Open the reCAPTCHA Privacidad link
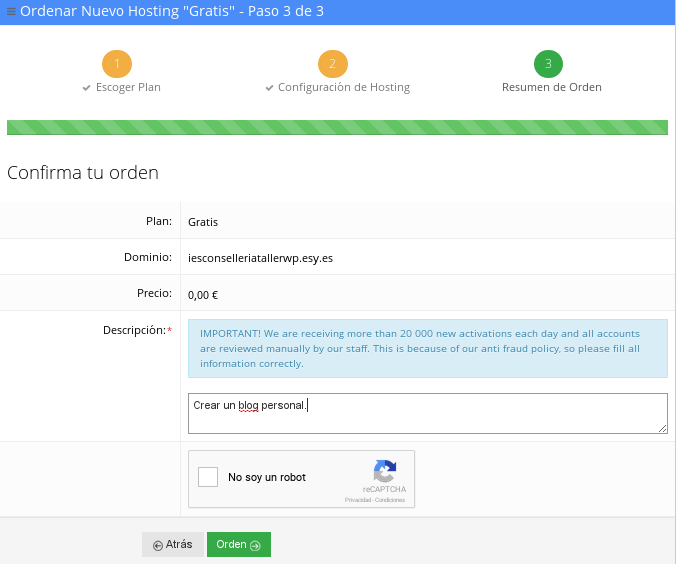Screen dimensions: 677x564 (x=357, y=499)
